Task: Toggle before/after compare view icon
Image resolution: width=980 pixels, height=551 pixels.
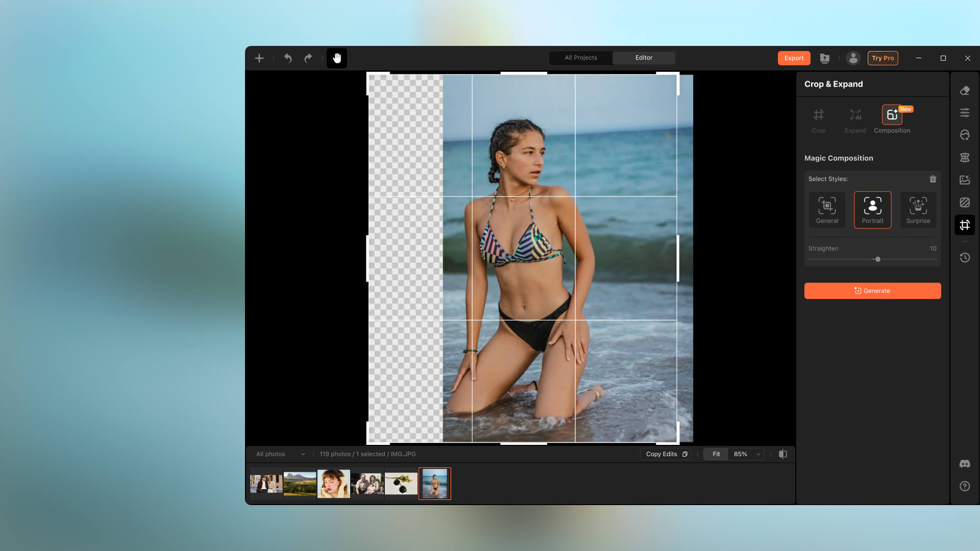Action: pos(783,454)
